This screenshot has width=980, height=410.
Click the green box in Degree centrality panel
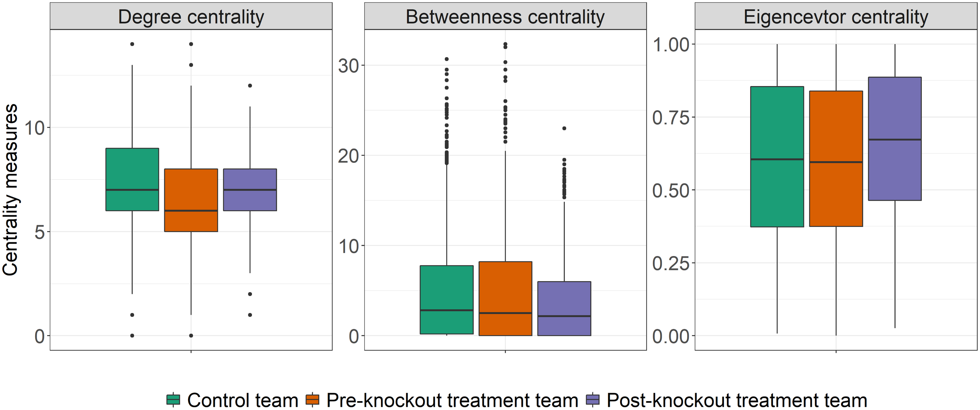pyautogui.click(x=132, y=179)
